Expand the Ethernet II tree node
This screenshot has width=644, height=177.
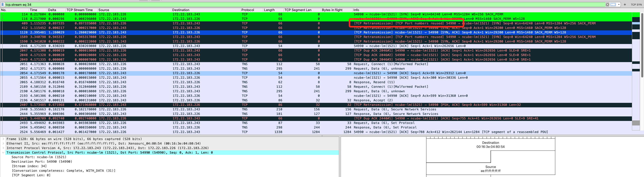[x=3, y=144]
